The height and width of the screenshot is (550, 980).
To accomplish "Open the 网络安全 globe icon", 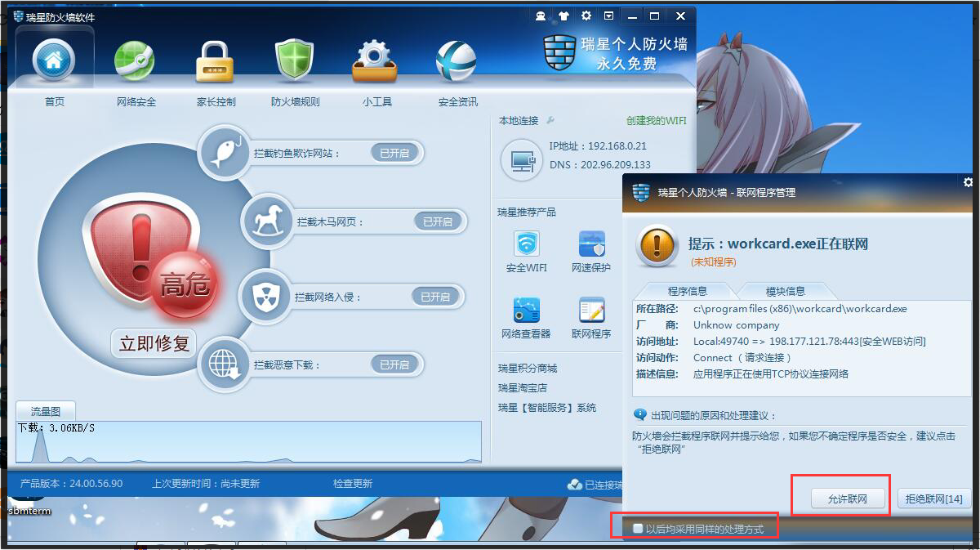I will point(135,61).
